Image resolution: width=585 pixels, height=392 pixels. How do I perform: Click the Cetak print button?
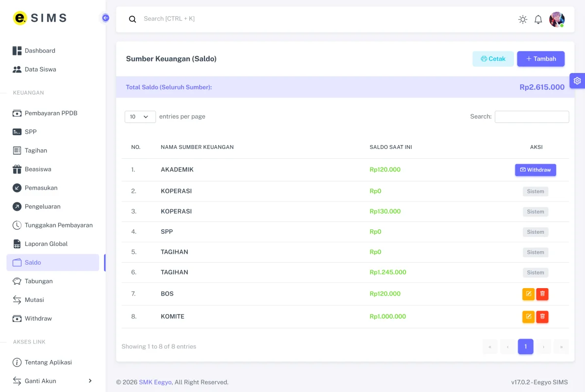coord(493,59)
